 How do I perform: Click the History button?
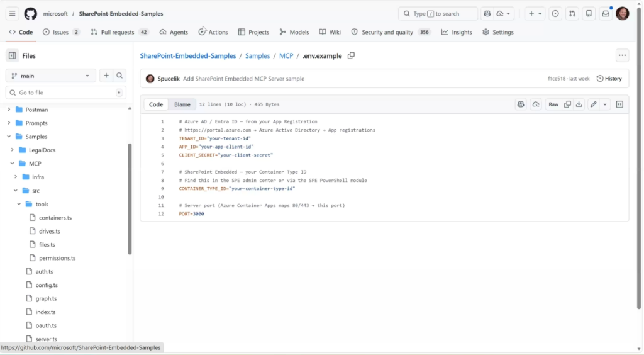tap(609, 79)
